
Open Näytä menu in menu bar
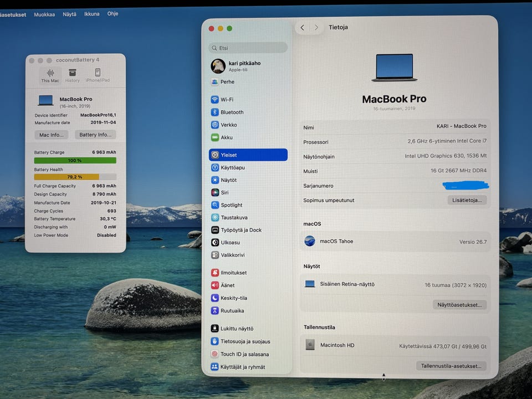point(70,14)
